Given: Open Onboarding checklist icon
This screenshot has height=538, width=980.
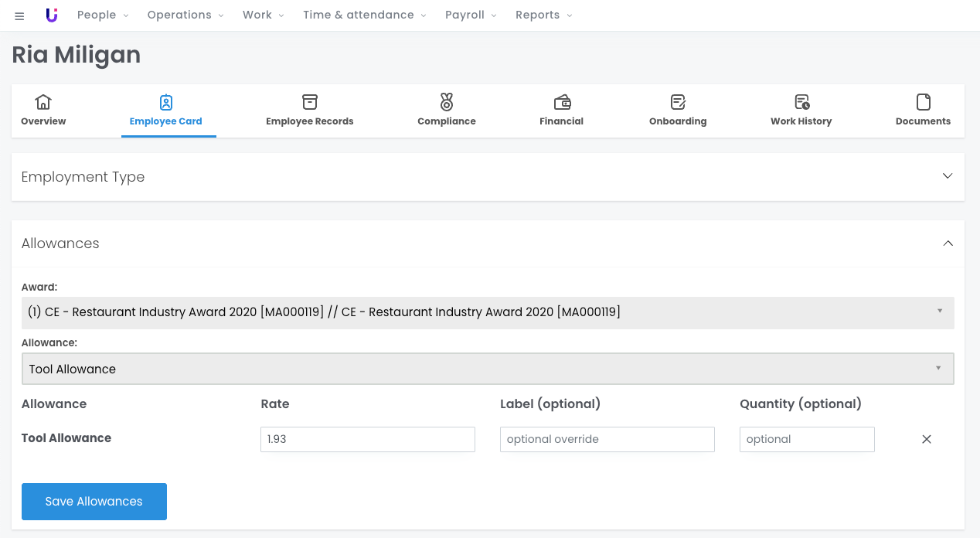Looking at the screenshot, I should click(x=678, y=102).
